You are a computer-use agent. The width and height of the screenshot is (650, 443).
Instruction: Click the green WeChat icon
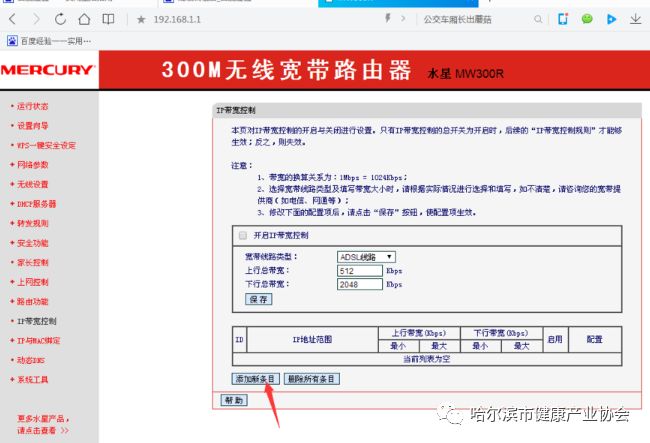tap(587, 19)
